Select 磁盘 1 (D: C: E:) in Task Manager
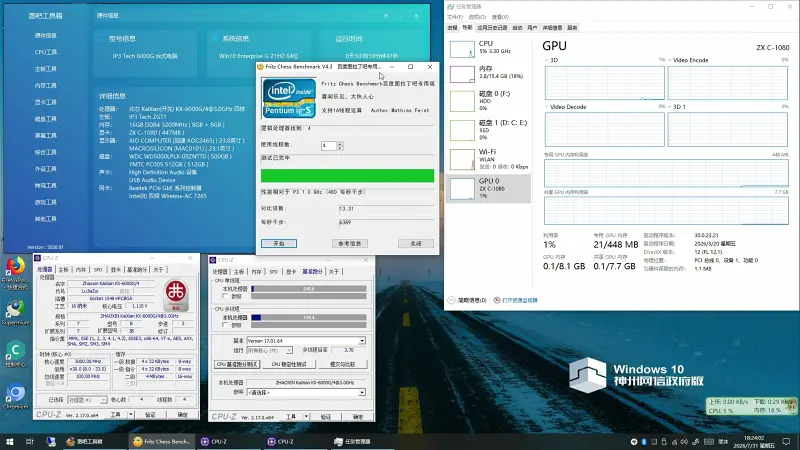800x450 pixels. click(488, 130)
